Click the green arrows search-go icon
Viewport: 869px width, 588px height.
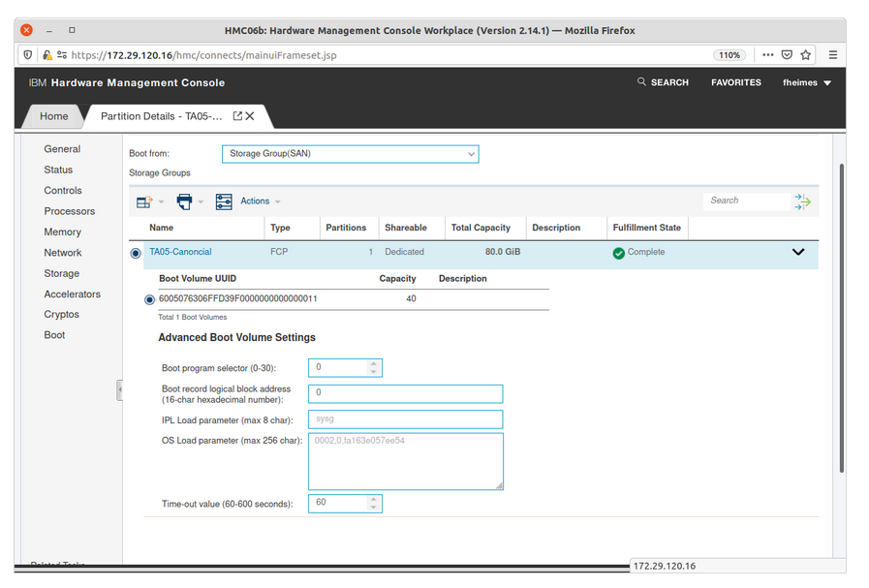pos(802,201)
